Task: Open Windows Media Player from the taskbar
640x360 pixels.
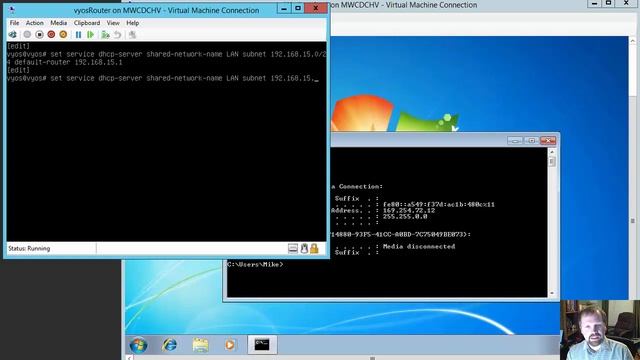Action: (230, 345)
